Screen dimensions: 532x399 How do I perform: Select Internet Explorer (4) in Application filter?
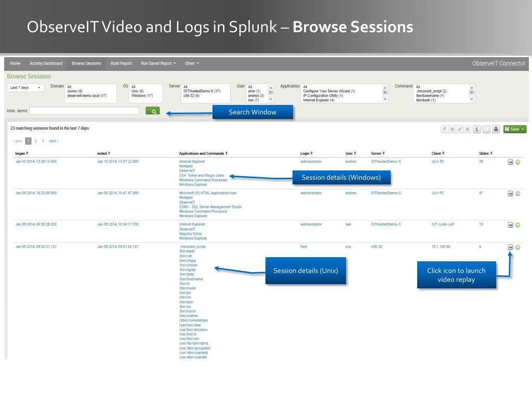point(318,100)
